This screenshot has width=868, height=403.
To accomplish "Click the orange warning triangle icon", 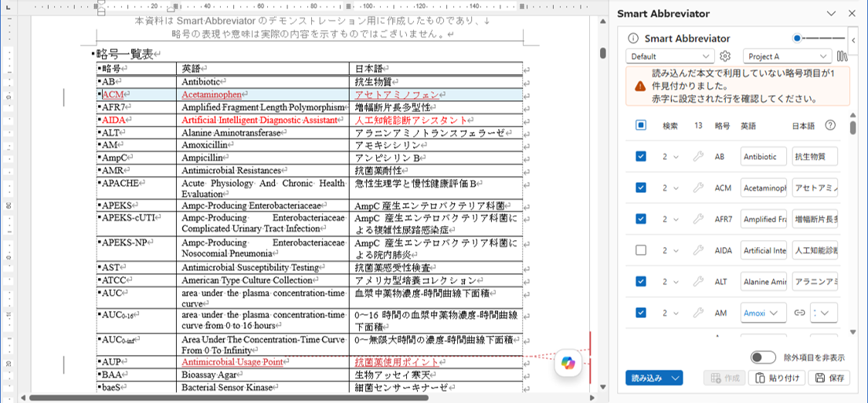I will click(x=640, y=86).
